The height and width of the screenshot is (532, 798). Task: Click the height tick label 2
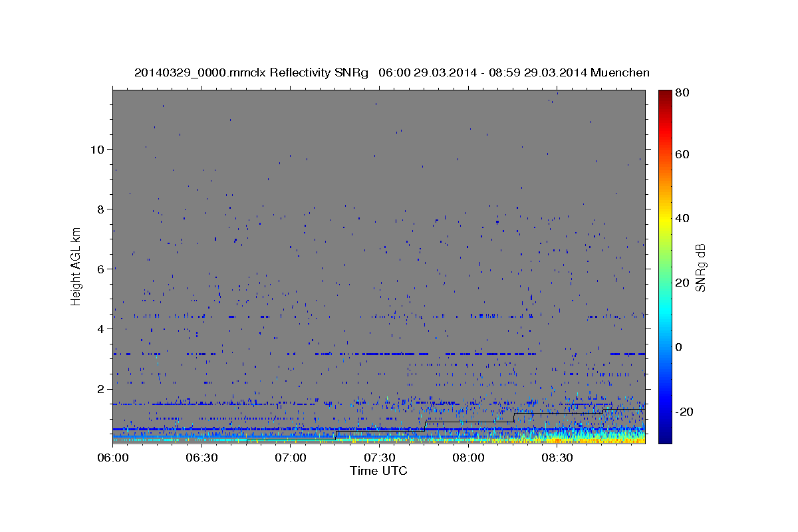[101, 389]
